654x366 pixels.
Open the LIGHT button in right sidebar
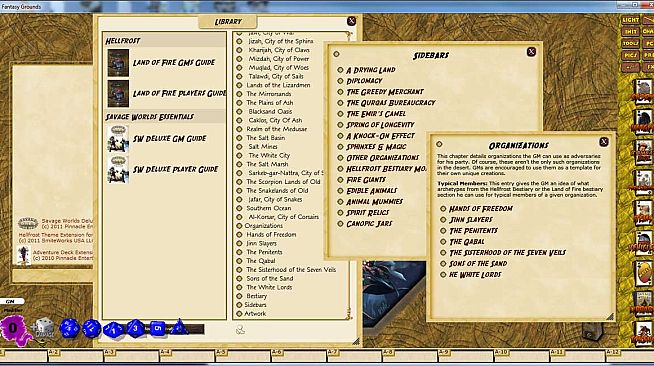pos(630,20)
